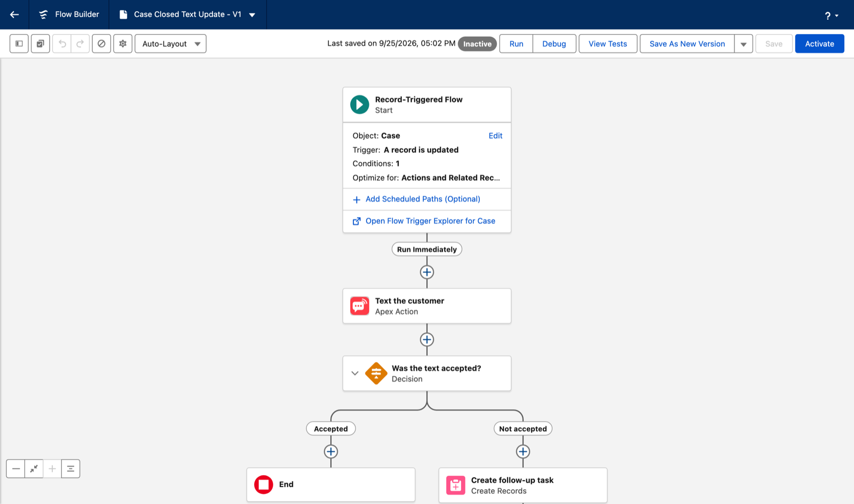Click the Last saved timestamp text
The width and height of the screenshot is (854, 504).
pyautogui.click(x=391, y=43)
